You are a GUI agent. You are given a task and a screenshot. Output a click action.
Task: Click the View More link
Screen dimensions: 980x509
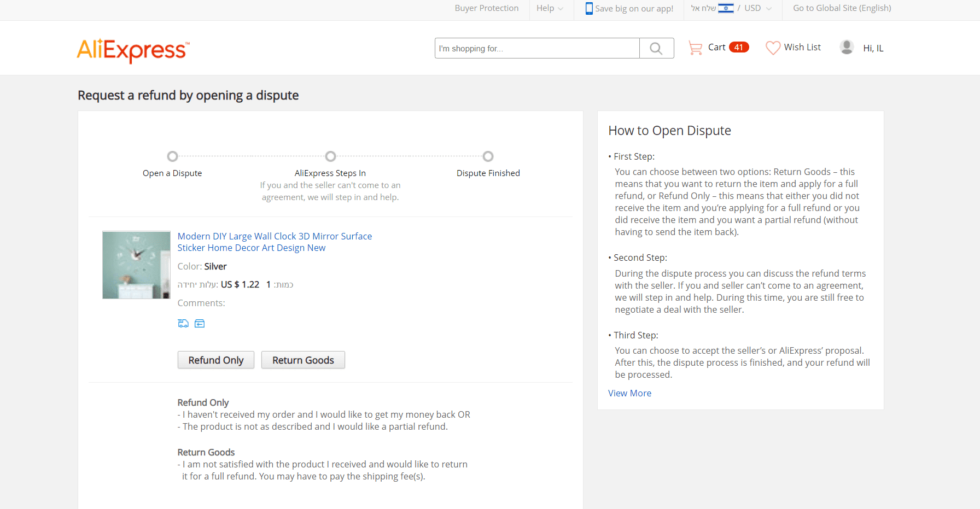point(629,393)
